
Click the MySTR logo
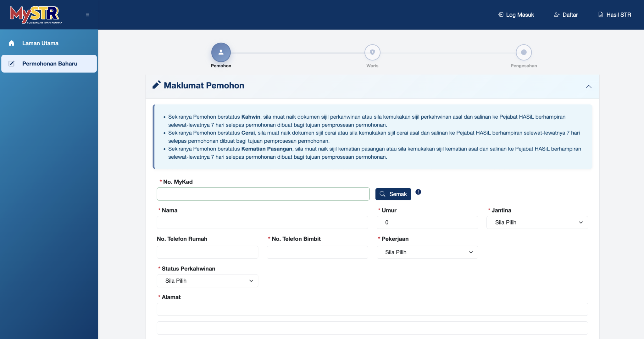[35, 14]
